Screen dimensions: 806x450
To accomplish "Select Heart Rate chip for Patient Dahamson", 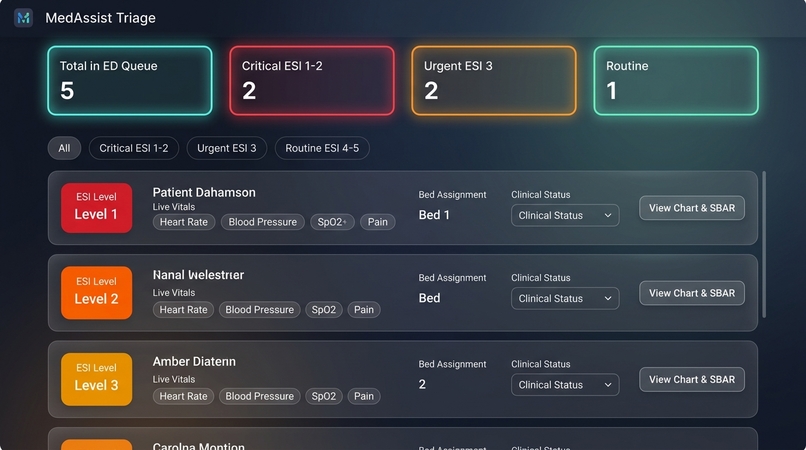I will point(184,222).
